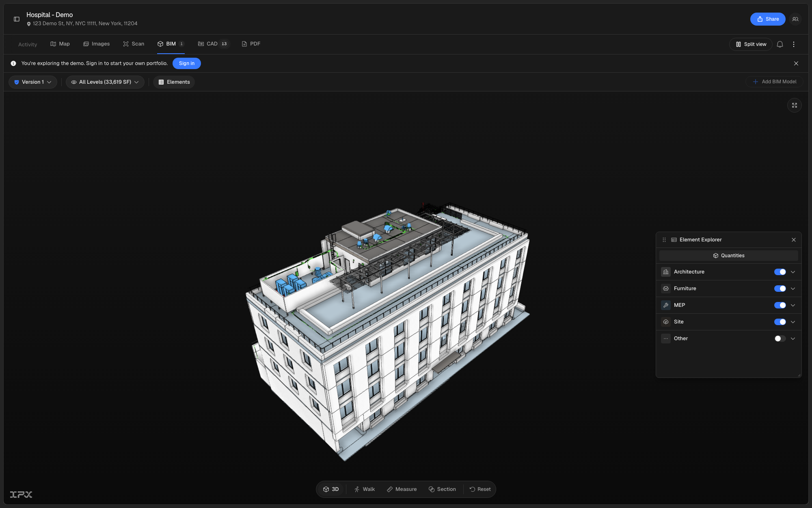Click the Sign in button
The height and width of the screenshot is (508, 812).
pos(187,63)
